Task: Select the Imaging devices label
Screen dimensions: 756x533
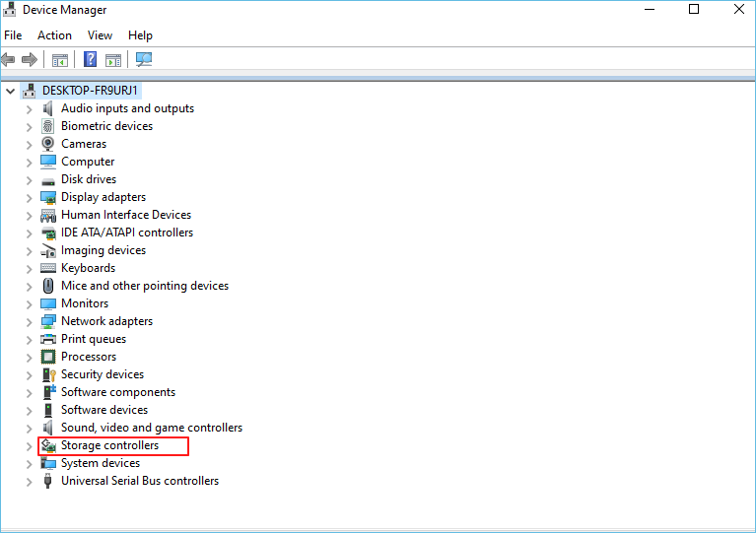Action: point(103,250)
